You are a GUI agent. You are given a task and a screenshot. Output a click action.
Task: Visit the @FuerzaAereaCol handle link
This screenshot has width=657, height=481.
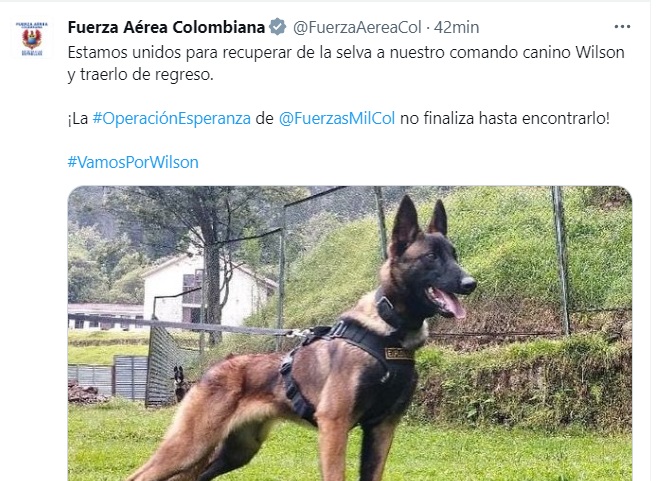pyautogui.click(x=357, y=27)
